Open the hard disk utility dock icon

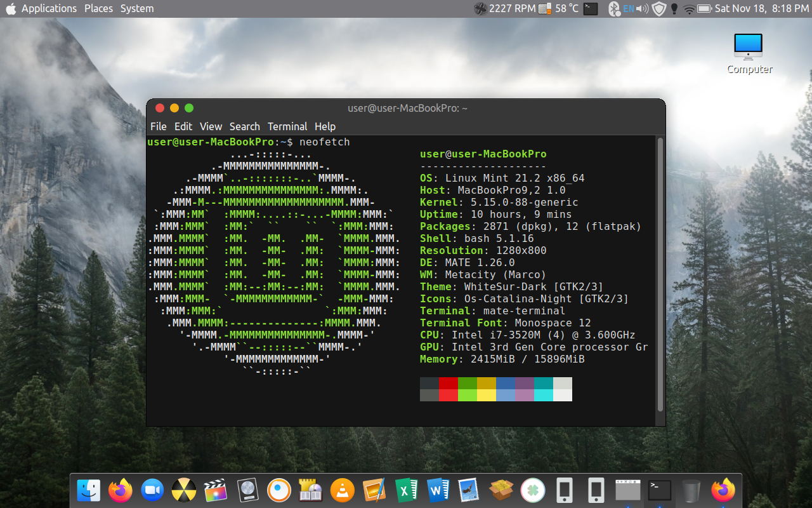247,490
